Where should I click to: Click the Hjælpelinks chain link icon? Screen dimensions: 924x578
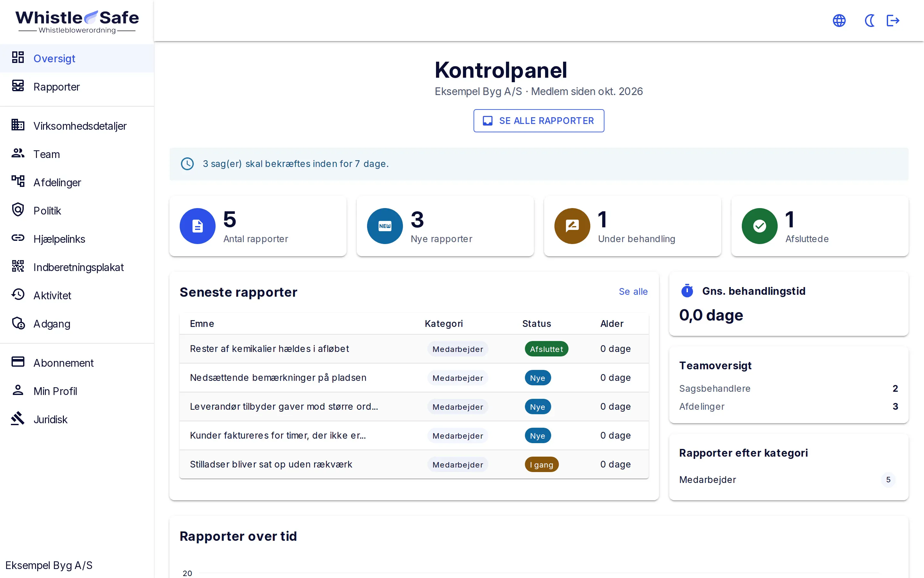pyautogui.click(x=18, y=238)
